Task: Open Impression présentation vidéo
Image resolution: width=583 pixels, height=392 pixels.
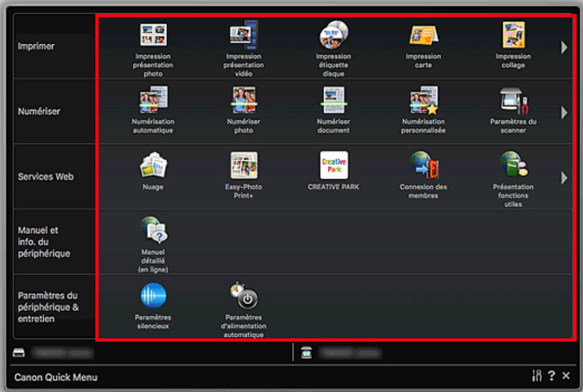Action: [x=243, y=49]
